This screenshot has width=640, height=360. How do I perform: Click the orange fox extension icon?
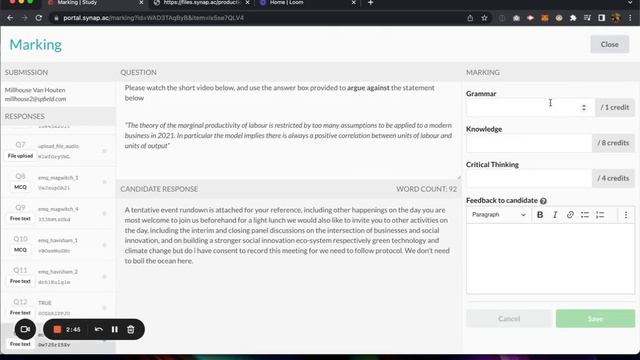[544, 18]
